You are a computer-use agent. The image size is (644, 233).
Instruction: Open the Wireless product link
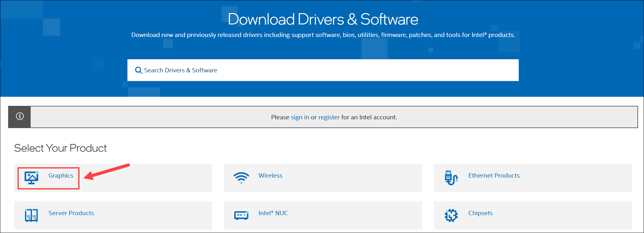[x=270, y=175]
